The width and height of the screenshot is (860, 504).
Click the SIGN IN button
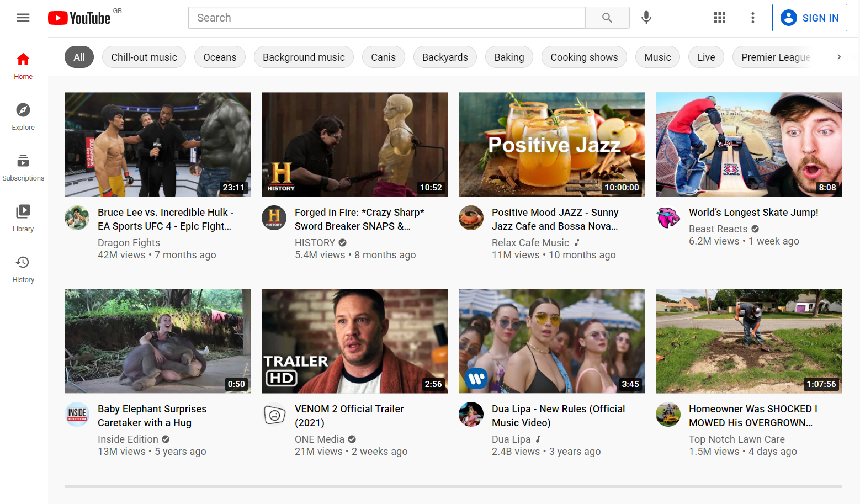(809, 18)
